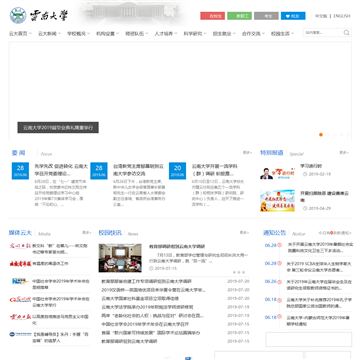Expand the 学校概况 menu chevron
The image size is (360, 360).
89,33
